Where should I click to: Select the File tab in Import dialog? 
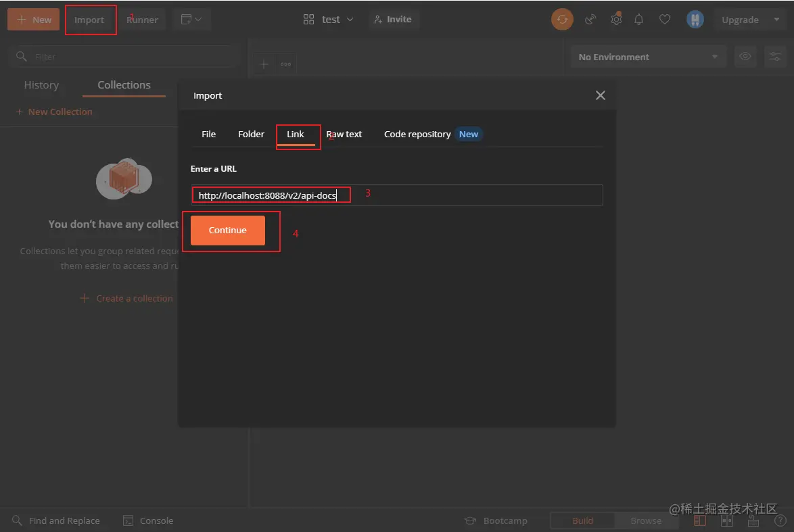point(208,134)
